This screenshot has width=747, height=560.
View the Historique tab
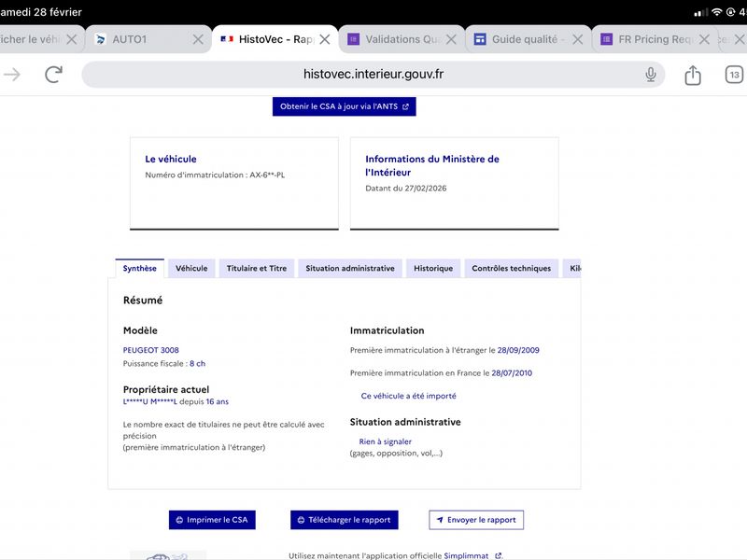(433, 269)
